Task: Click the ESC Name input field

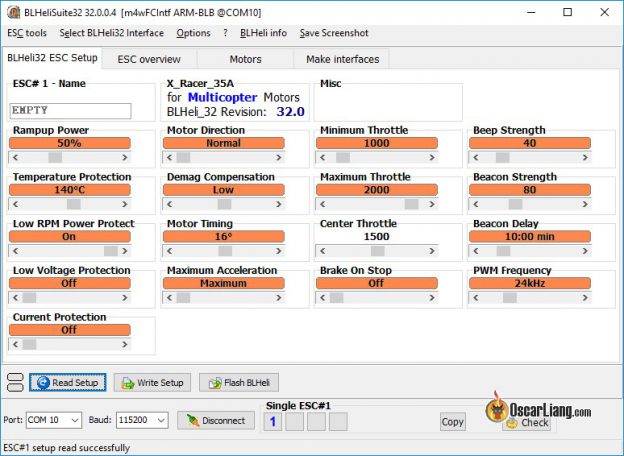Action: [x=70, y=111]
